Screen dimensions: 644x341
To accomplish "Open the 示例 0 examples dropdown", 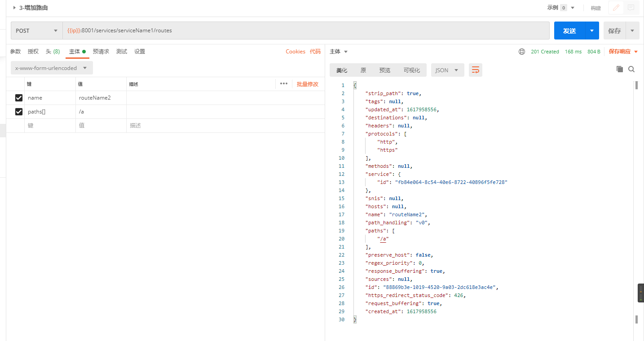I will pyautogui.click(x=560, y=8).
